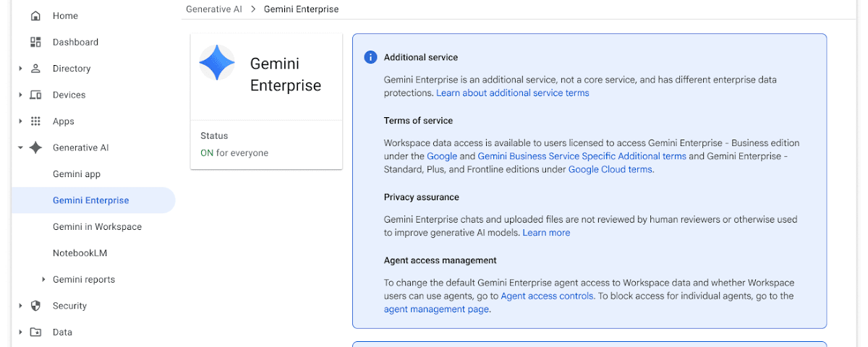Screen dimensions: 868x347
Task: Open Learn about additional service terms link
Action: (512, 93)
